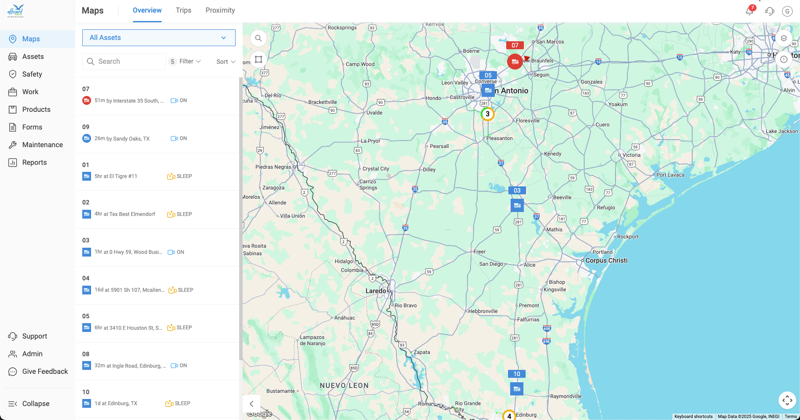Image resolution: width=800 pixels, height=420 pixels.
Task: Open the Sort dropdown
Action: pos(226,61)
